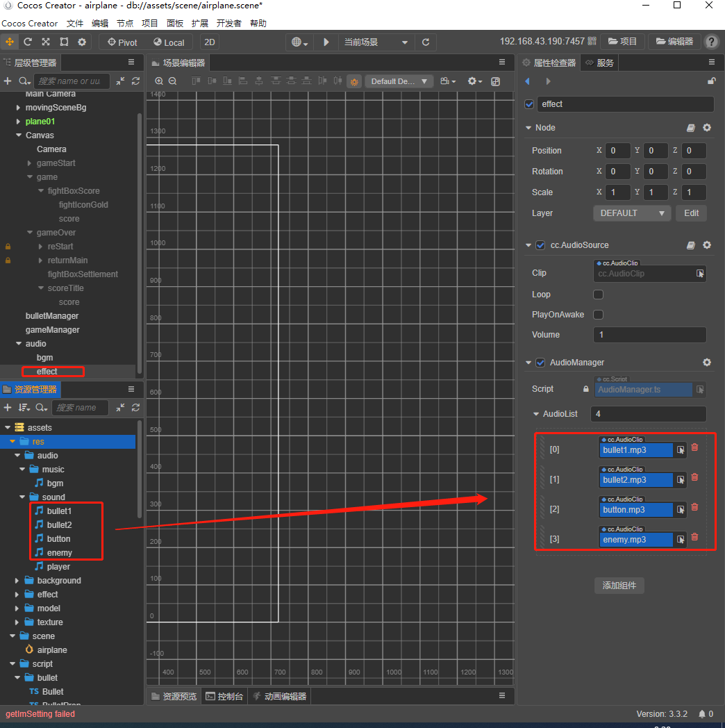
Task: Switch to the 控制台 tab
Action: pyautogui.click(x=224, y=697)
